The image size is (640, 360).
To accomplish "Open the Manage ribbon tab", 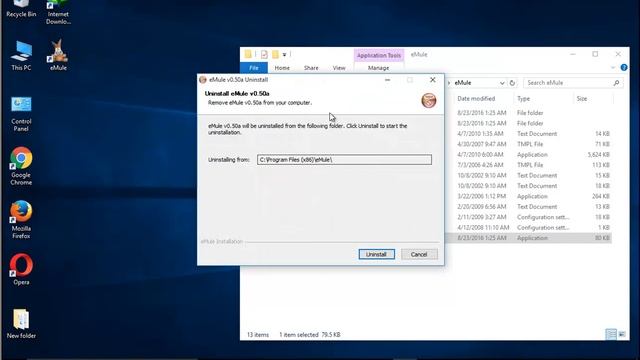I will tap(378, 68).
